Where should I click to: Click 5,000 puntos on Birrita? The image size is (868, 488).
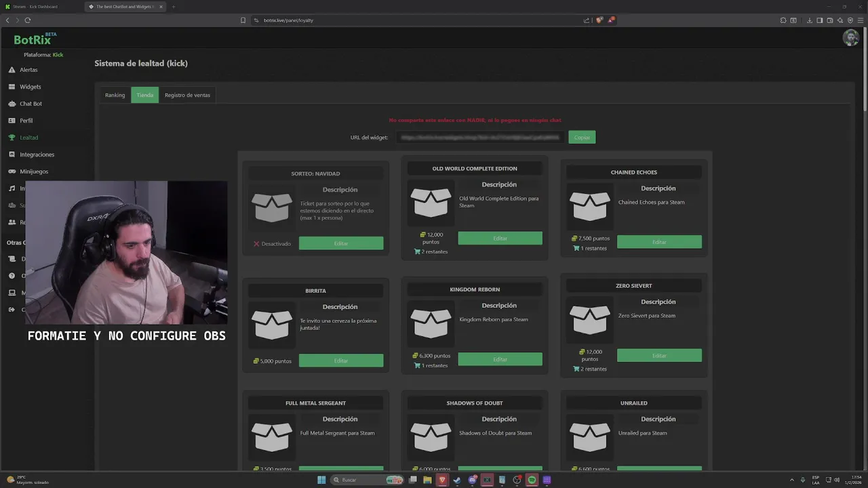tap(273, 361)
